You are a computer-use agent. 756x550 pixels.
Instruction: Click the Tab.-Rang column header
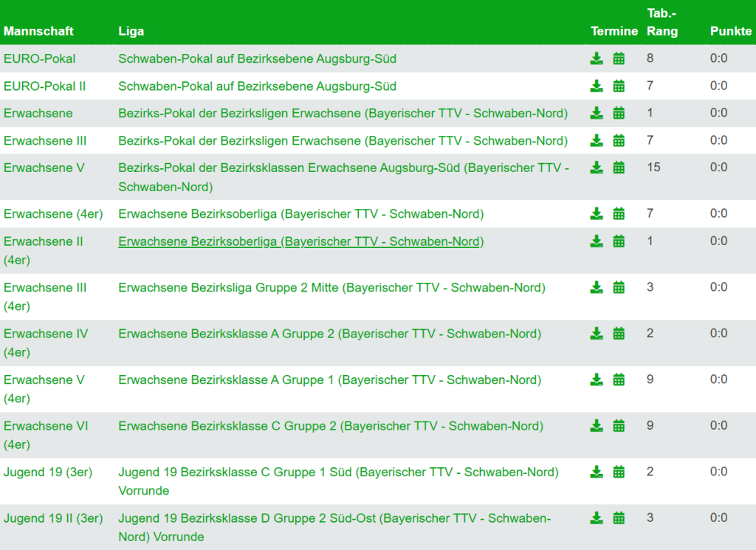click(662, 22)
